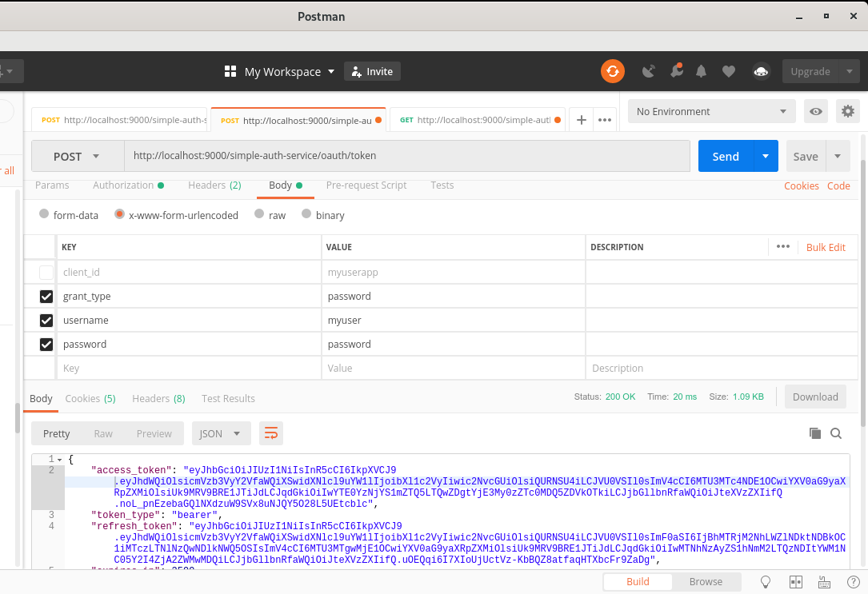
Task: Open the Upgrade arrow dropdown
Action: click(x=849, y=71)
